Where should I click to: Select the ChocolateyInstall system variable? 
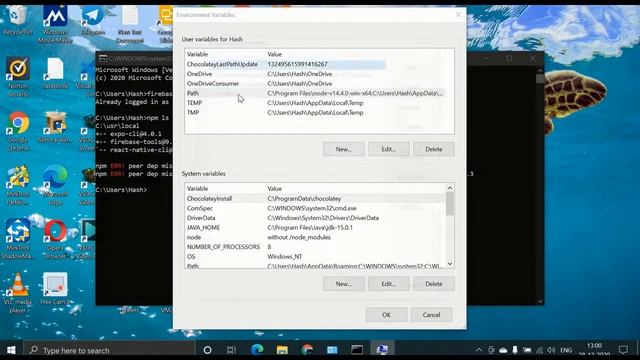tap(315, 198)
